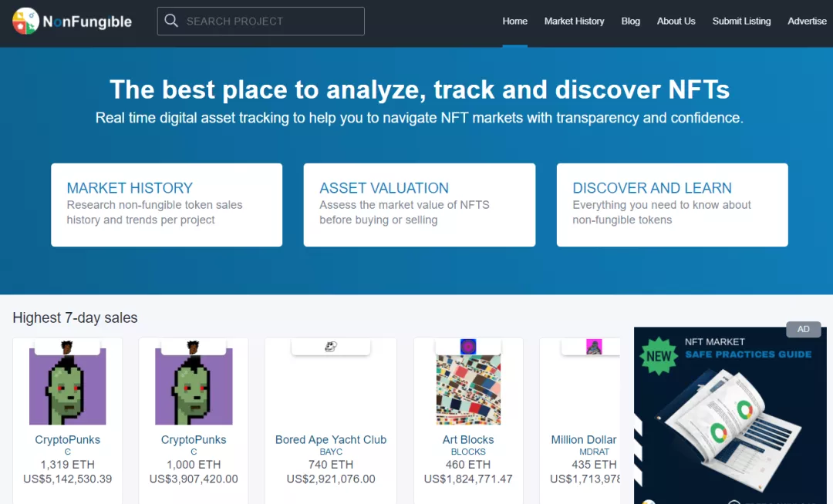Click the Million Dollar Rat badge icon
The image size is (833, 504).
(x=594, y=347)
